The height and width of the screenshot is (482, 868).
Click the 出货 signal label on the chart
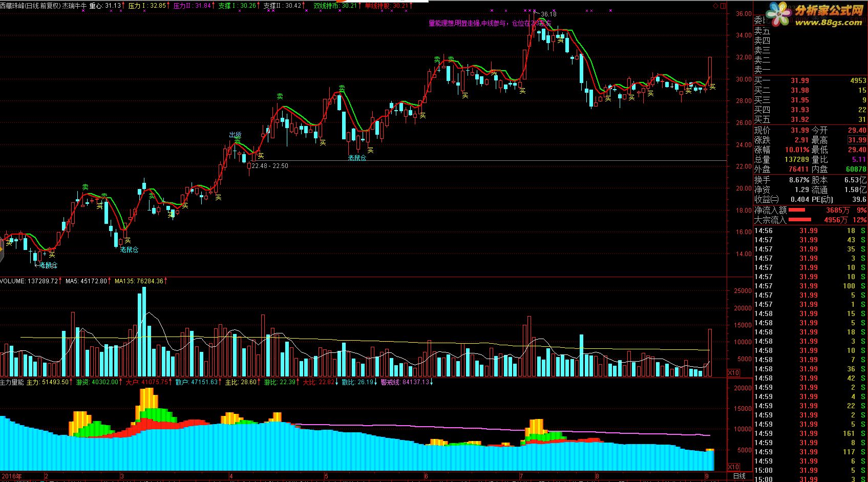click(x=235, y=135)
